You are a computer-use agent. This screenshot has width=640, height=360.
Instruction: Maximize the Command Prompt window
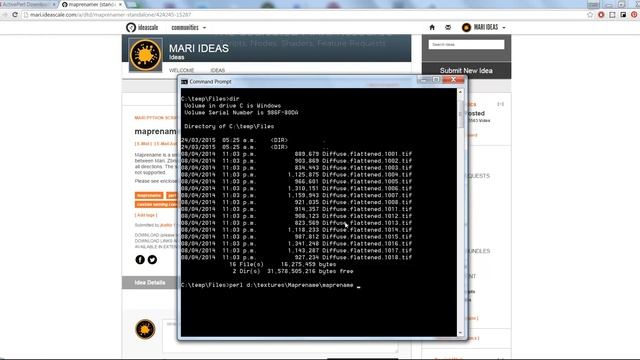[436, 80]
